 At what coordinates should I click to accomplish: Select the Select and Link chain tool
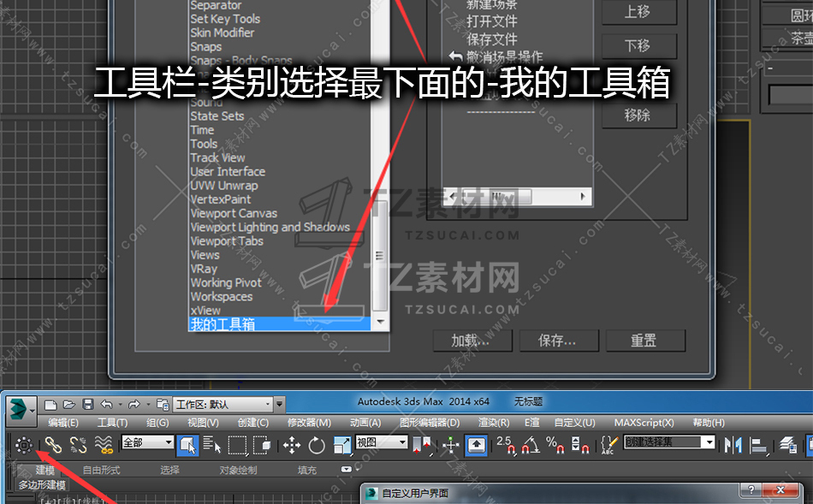point(53,445)
